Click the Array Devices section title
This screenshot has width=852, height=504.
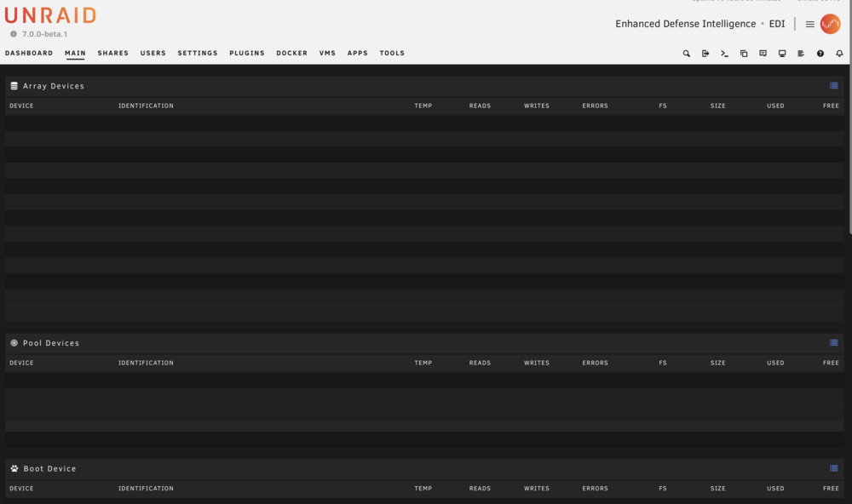(x=53, y=86)
